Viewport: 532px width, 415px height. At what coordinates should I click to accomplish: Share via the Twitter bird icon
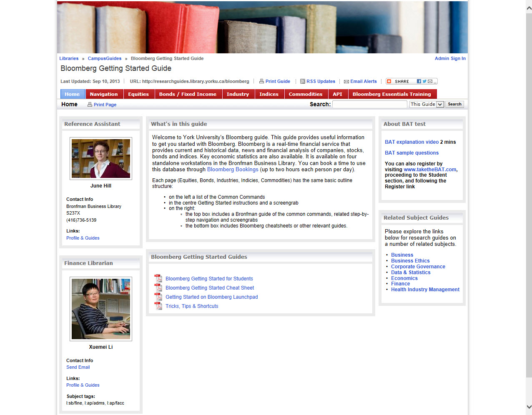click(424, 81)
